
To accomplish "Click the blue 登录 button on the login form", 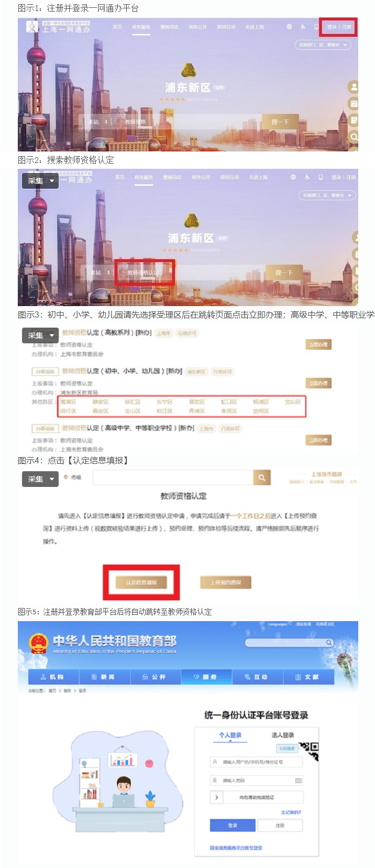I will (x=233, y=826).
